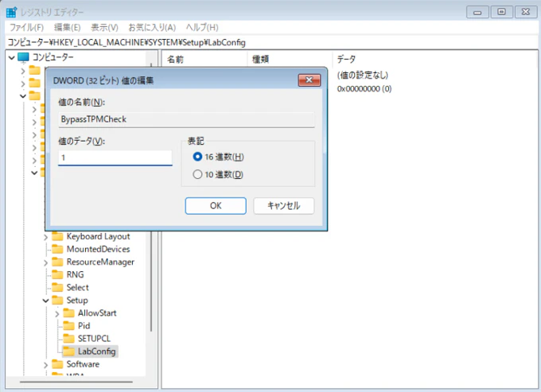
Task: Expand the ResourceManager key
Action: [x=45, y=262]
